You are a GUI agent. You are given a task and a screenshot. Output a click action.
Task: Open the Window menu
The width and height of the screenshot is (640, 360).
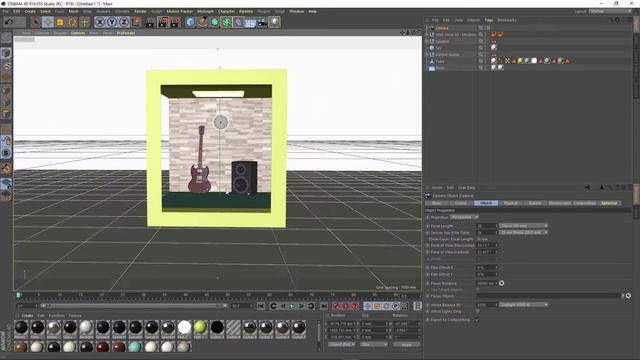click(x=297, y=11)
